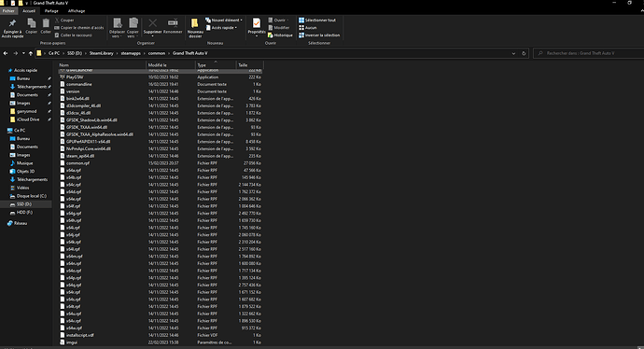The height and width of the screenshot is (349, 644).
Task: Go to SSD (D:) in the breadcrumb
Action: [75, 53]
